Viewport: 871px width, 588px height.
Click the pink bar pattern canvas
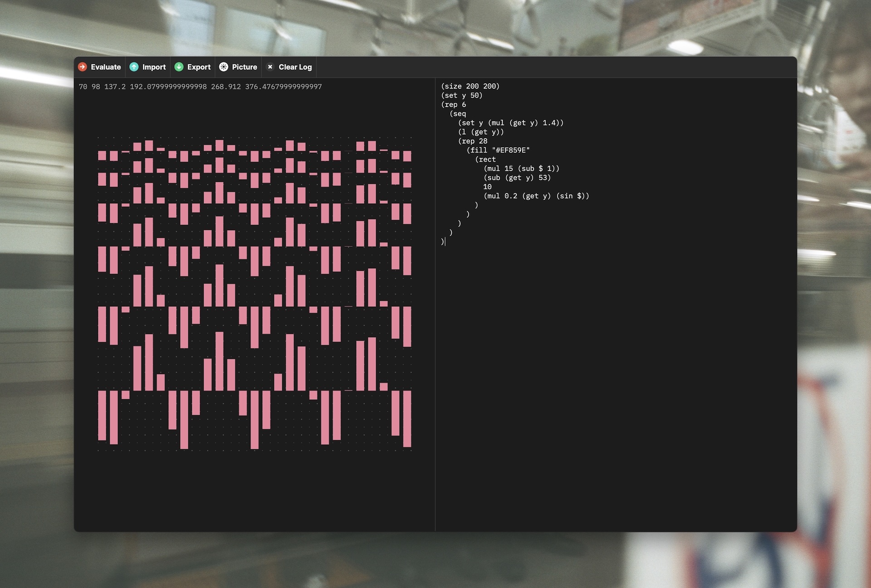pyautogui.click(x=254, y=294)
